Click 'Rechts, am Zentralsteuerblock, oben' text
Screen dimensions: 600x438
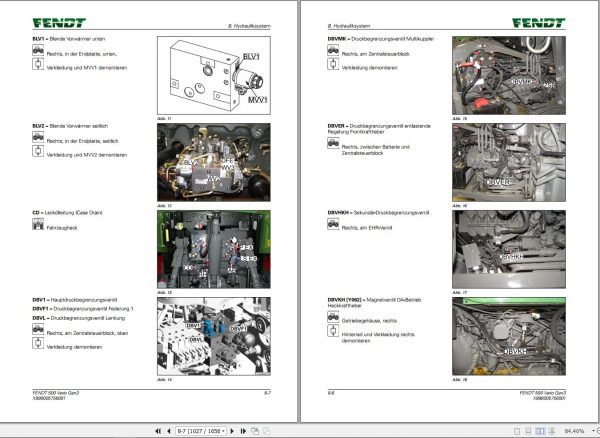(87, 333)
